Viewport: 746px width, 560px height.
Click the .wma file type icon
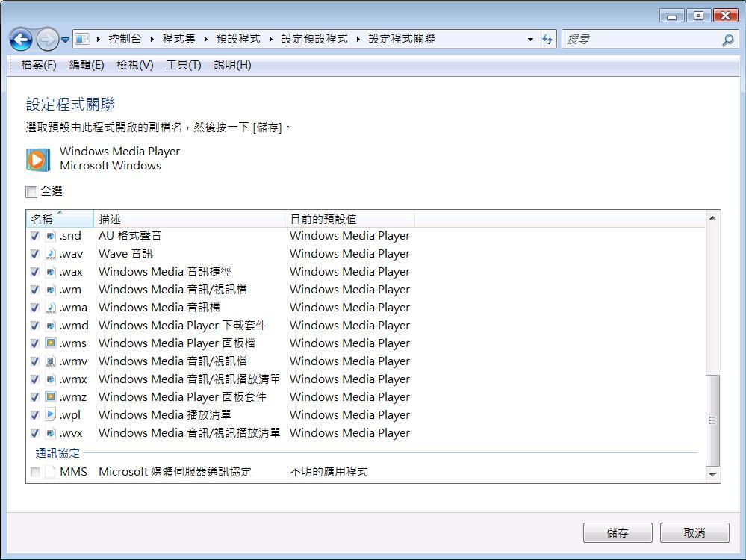point(51,308)
